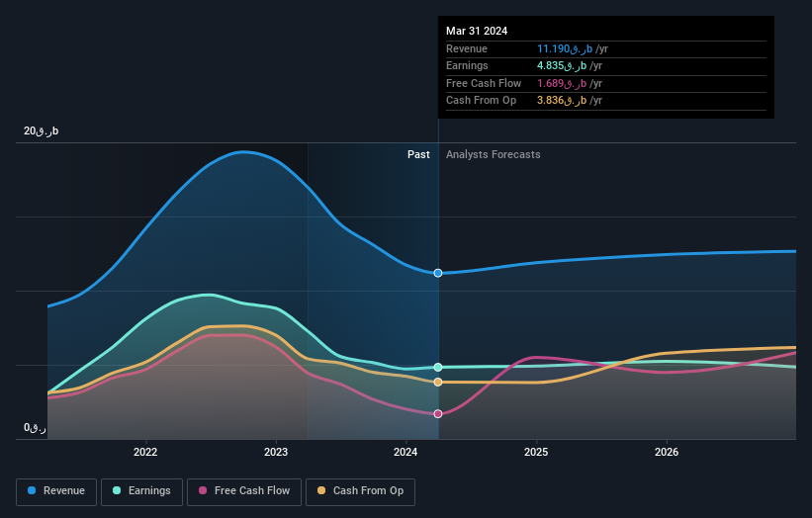Image resolution: width=812 pixels, height=518 pixels.
Task: Click the 2024 x-axis label
Action: point(406,452)
